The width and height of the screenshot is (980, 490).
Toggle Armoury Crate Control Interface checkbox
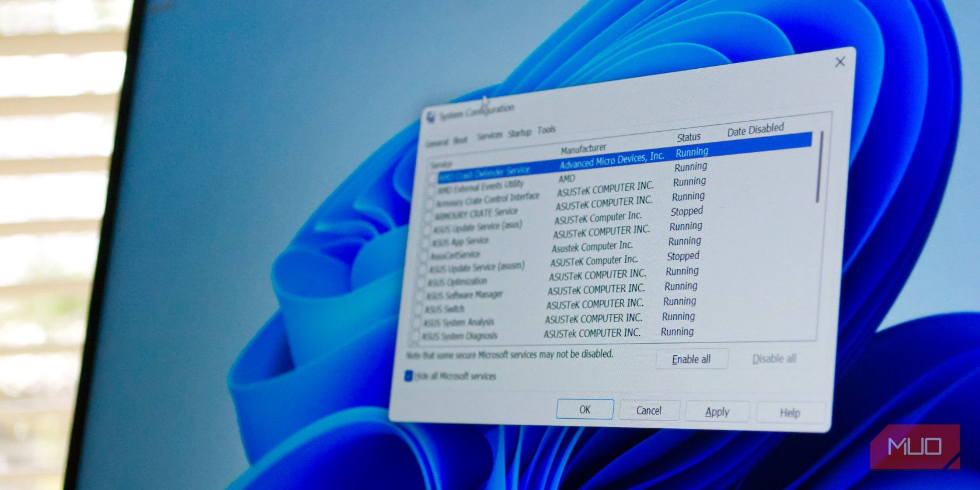point(430,204)
